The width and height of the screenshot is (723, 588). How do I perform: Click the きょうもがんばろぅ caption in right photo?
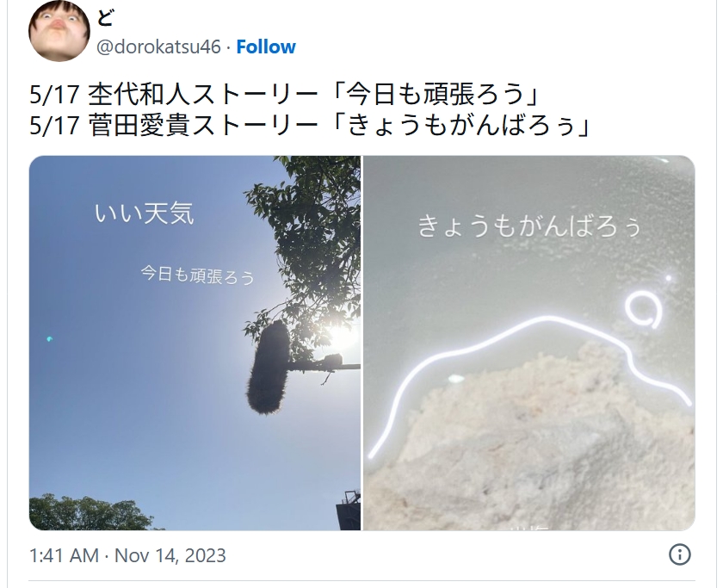point(528,226)
